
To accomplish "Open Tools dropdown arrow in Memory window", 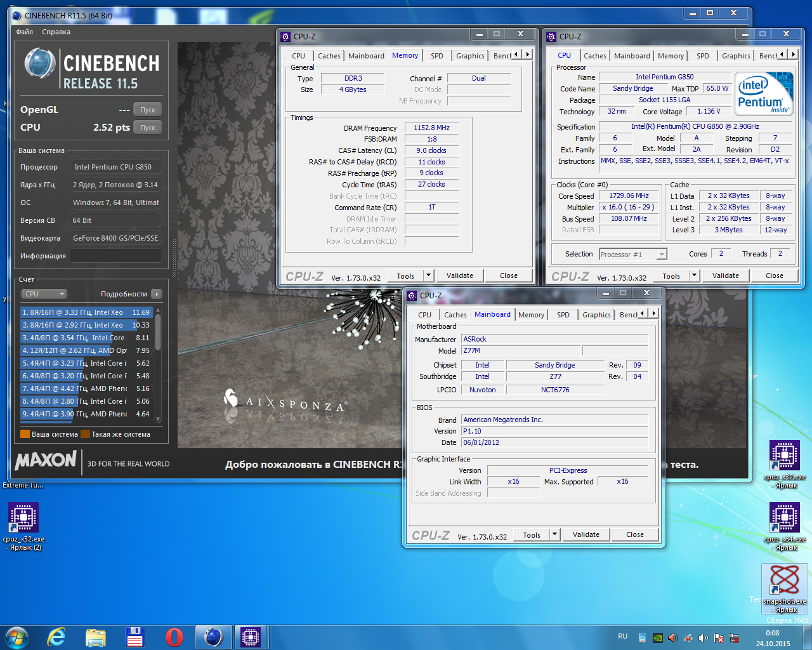I will click(x=429, y=275).
